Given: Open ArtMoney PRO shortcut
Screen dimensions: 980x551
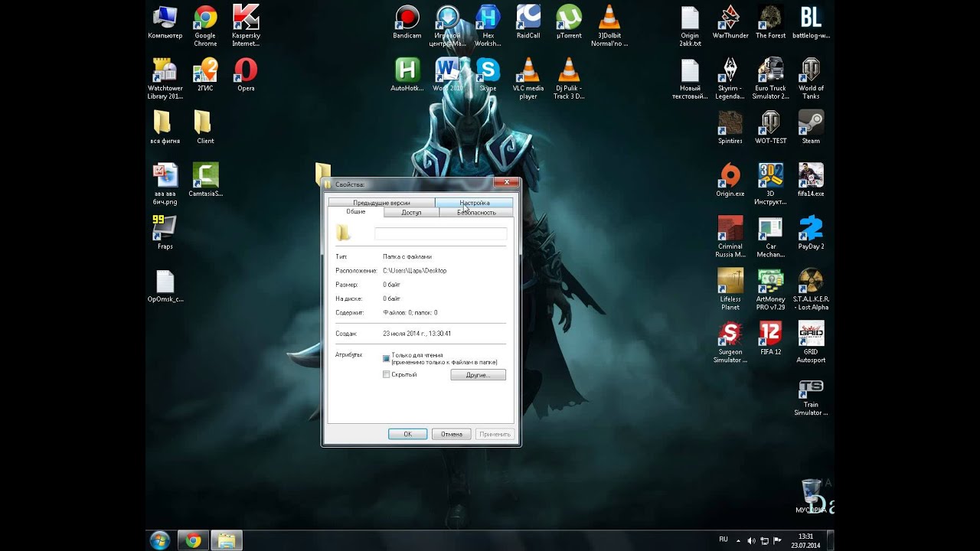Looking at the screenshot, I should click(771, 290).
